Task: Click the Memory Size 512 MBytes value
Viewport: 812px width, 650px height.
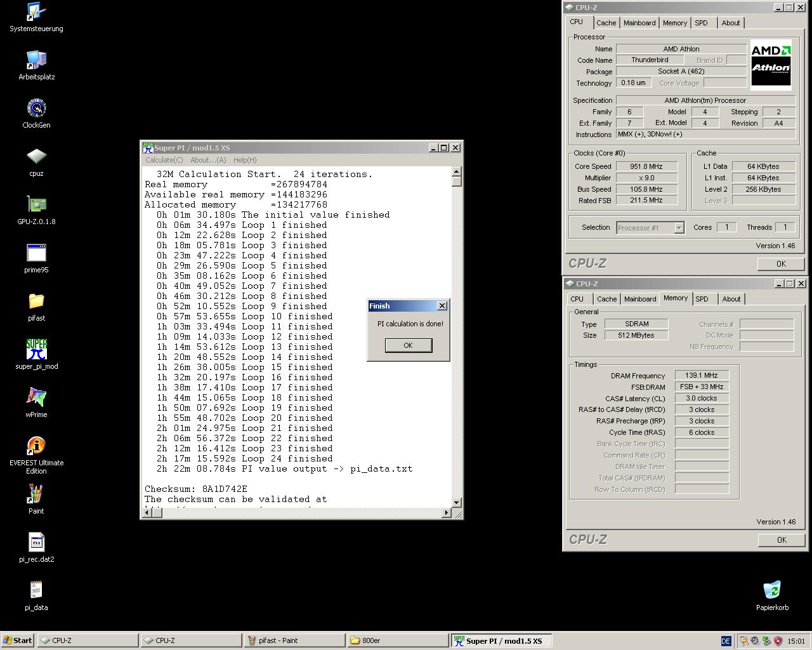Action: pyautogui.click(x=636, y=335)
